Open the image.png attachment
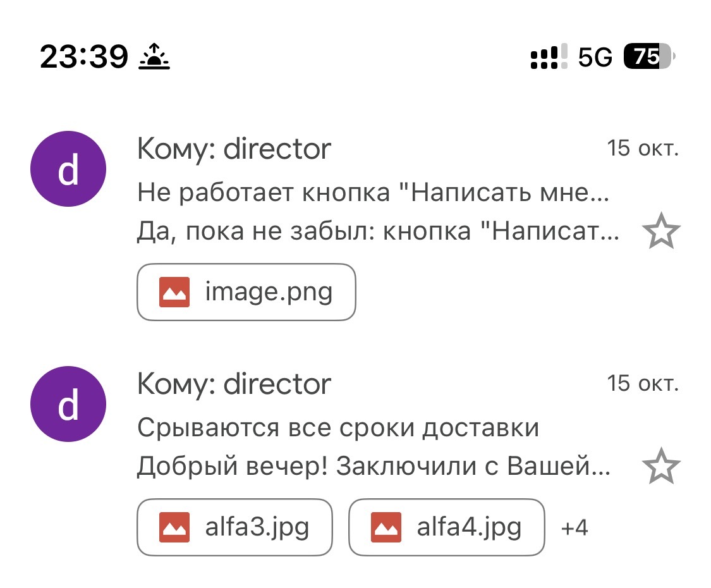 click(246, 292)
